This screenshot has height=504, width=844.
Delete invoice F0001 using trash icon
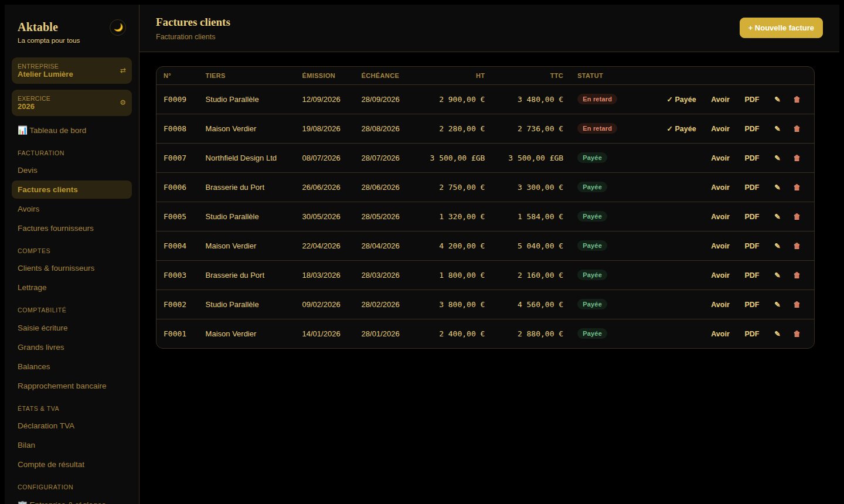[x=797, y=334]
